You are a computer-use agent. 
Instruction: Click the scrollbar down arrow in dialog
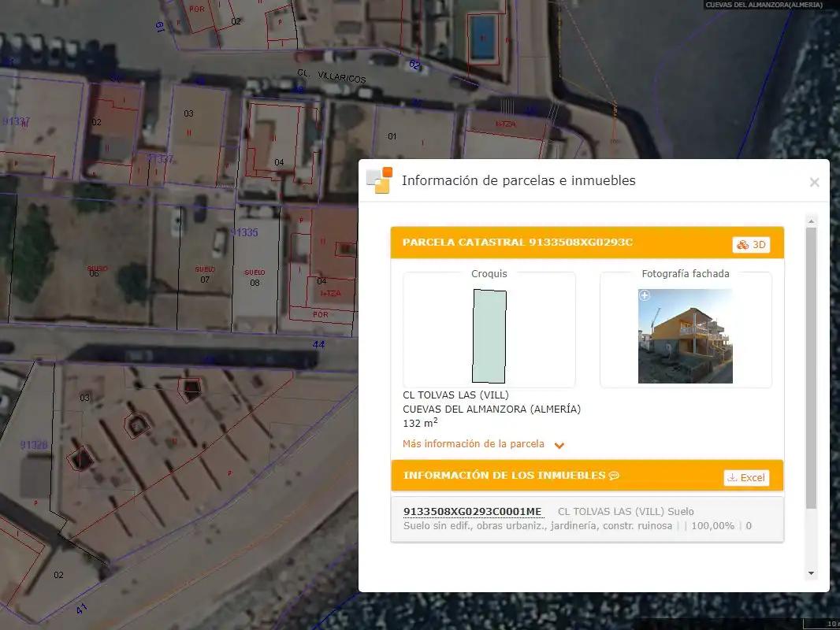coord(811,573)
